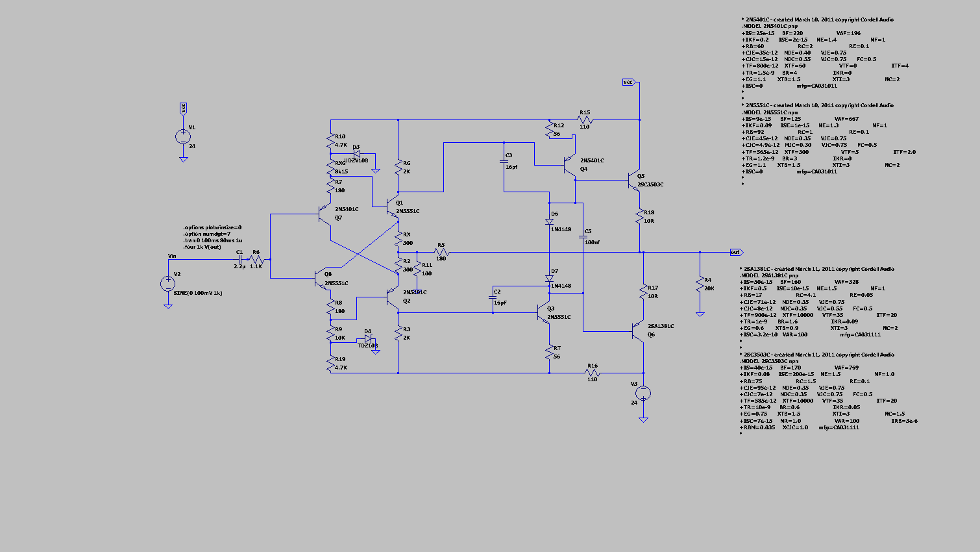This screenshot has width=980, height=552.
Task: Click the 100nf value of C5
Action: coord(592,242)
